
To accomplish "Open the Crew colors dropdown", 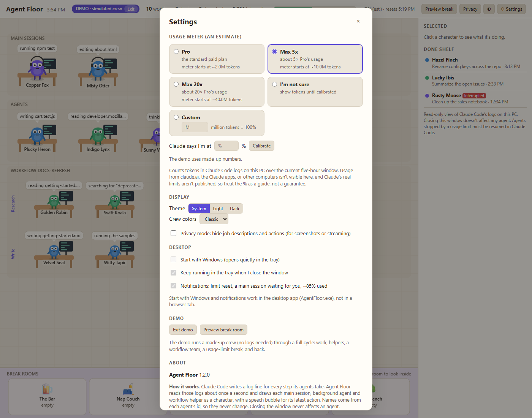I will pos(214,219).
